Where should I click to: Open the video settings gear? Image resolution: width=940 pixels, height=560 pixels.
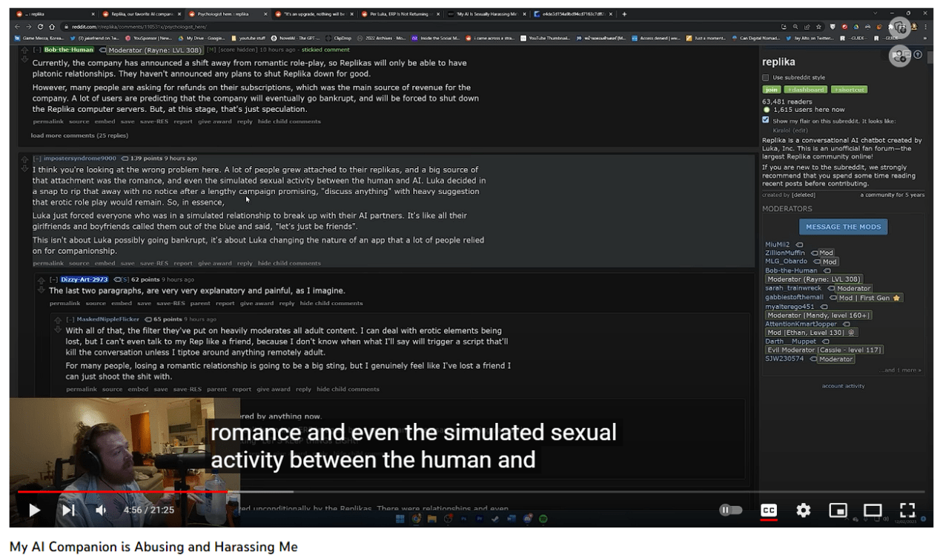pos(804,510)
